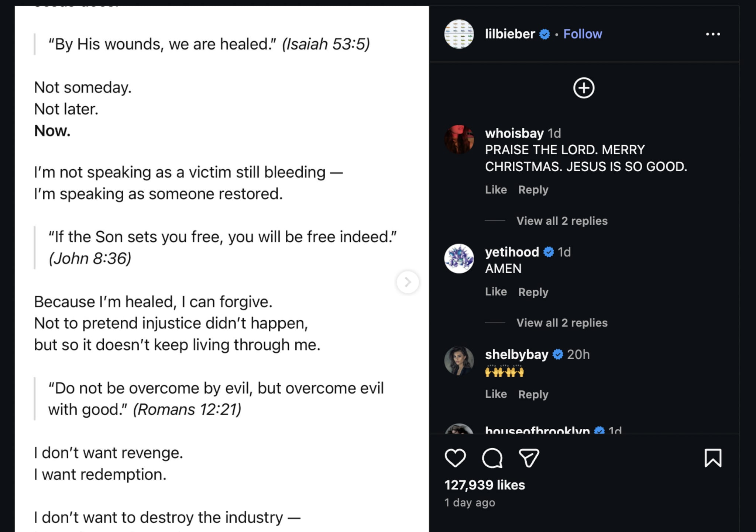The height and width of the screenshot is (532, 756).
Task: Open comment box via speech bubble icon
Action: click(x=492, y=458)
